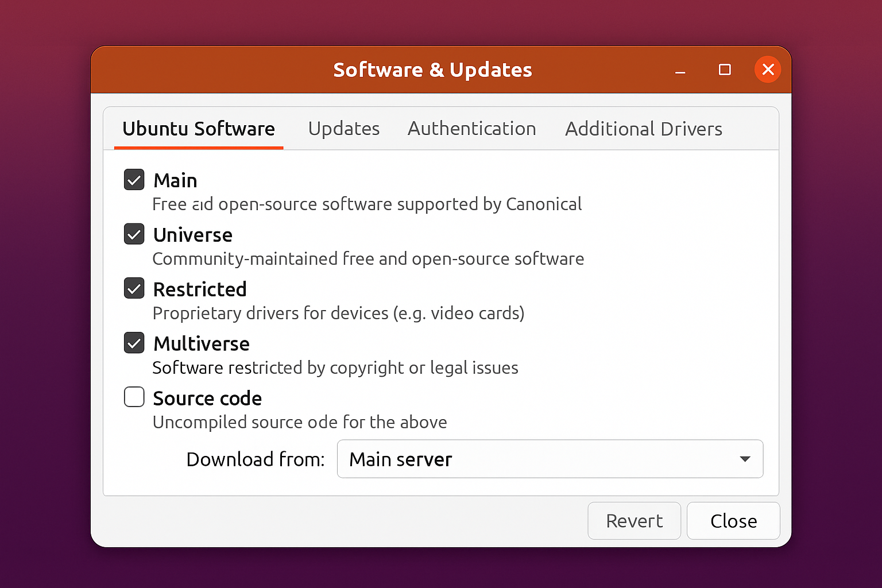Minimize the Software & Updates window
The height and width of the screenshot is (588, 882).
680,69
